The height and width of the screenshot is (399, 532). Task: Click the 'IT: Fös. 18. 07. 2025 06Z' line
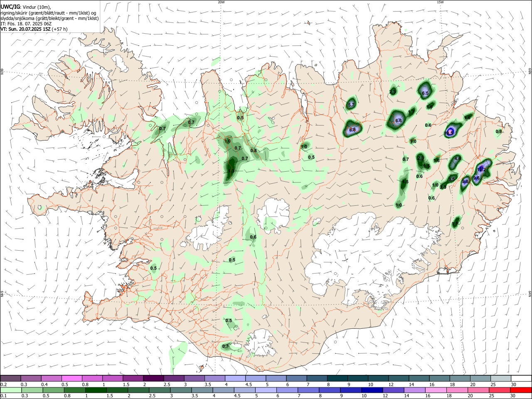pyautogui.click(x=26, y=24)
